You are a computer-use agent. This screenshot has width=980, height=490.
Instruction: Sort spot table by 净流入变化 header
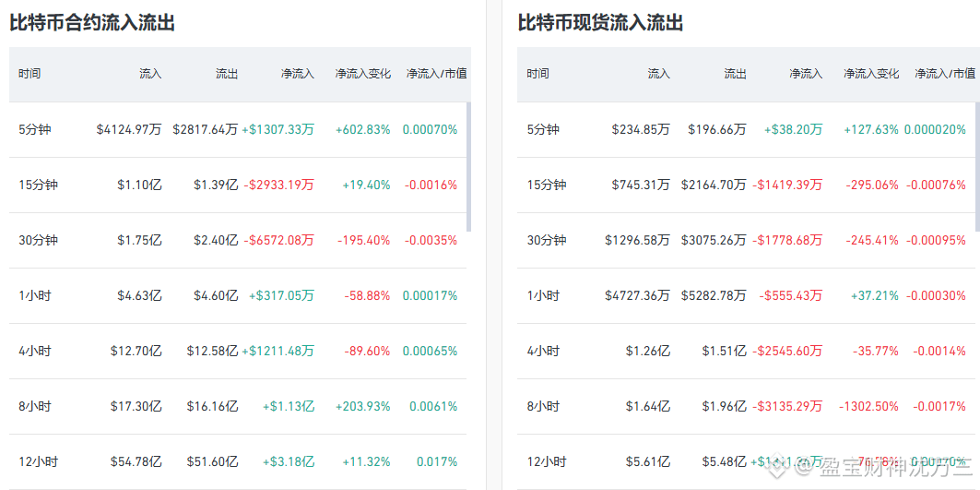tap(871, 74)
